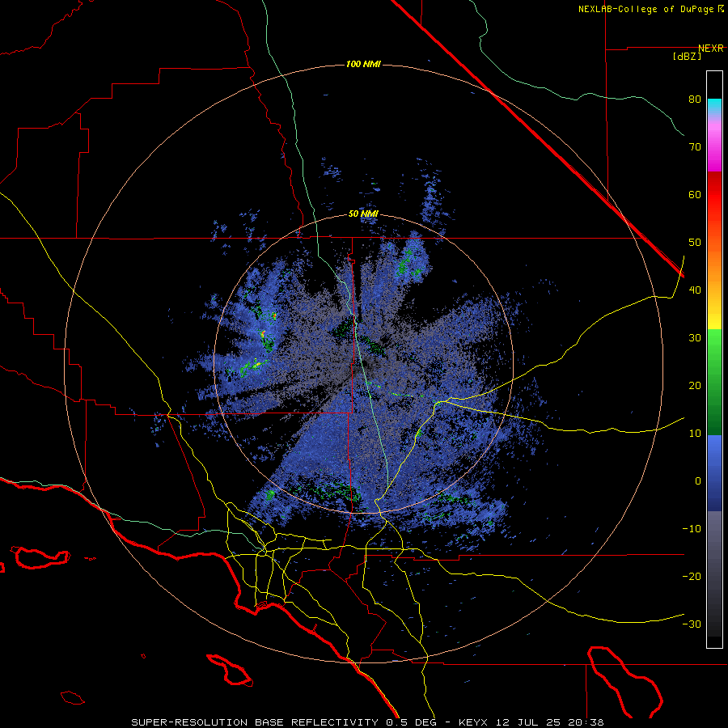728x728 pixels.
Task: Click the 60 value on the dBZ scale
Action: pos(695,194)
